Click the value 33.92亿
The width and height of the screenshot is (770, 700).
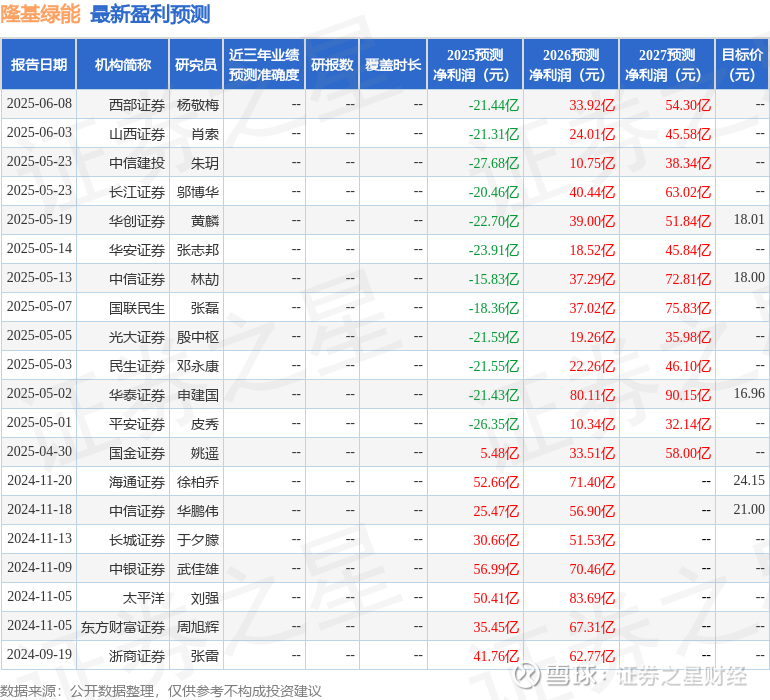pyautogui.click(x=592, y=105)
